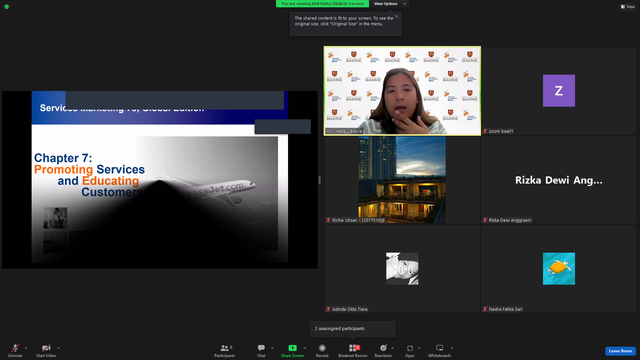Select the speaker's active video tile

click(402, 91)
